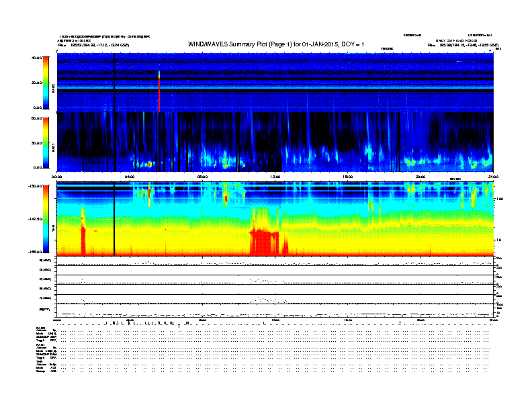
Task: Click the TNR color scale bar
Action: click(x=46, y=219)
